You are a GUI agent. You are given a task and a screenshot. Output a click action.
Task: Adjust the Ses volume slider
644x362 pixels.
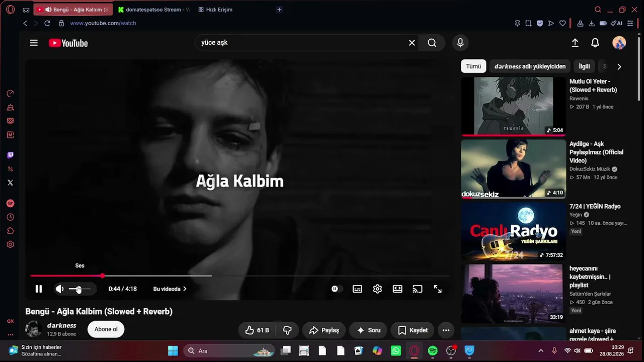coord(79,289)
